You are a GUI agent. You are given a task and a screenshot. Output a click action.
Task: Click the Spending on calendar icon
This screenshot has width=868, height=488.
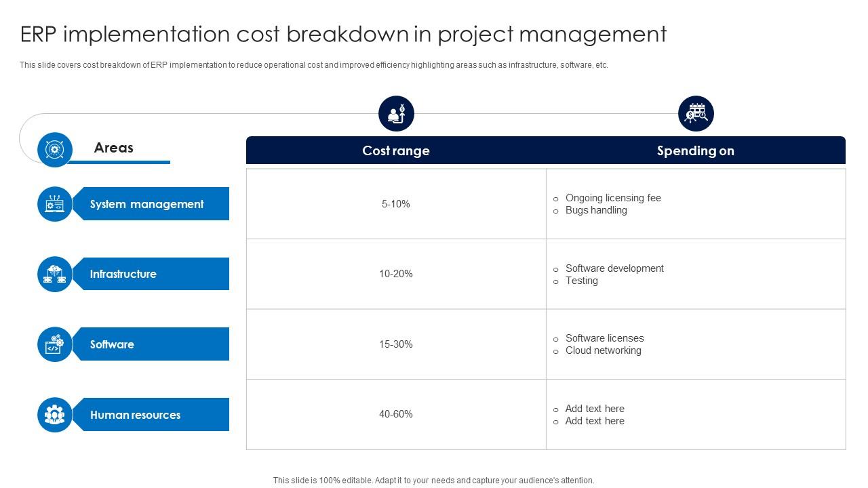click(x=696, y=114)
